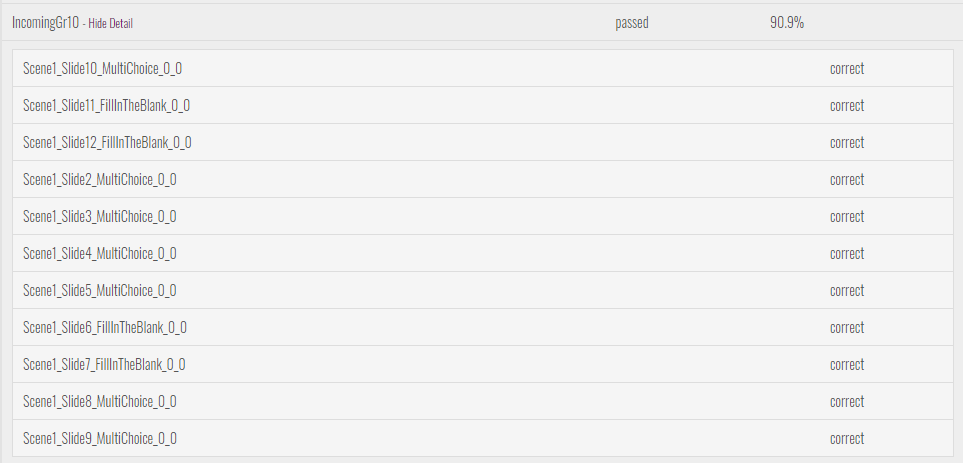Click the 90.9% score value
The width and height of the screenshot is (963, 463).
(x=787, y=23)
